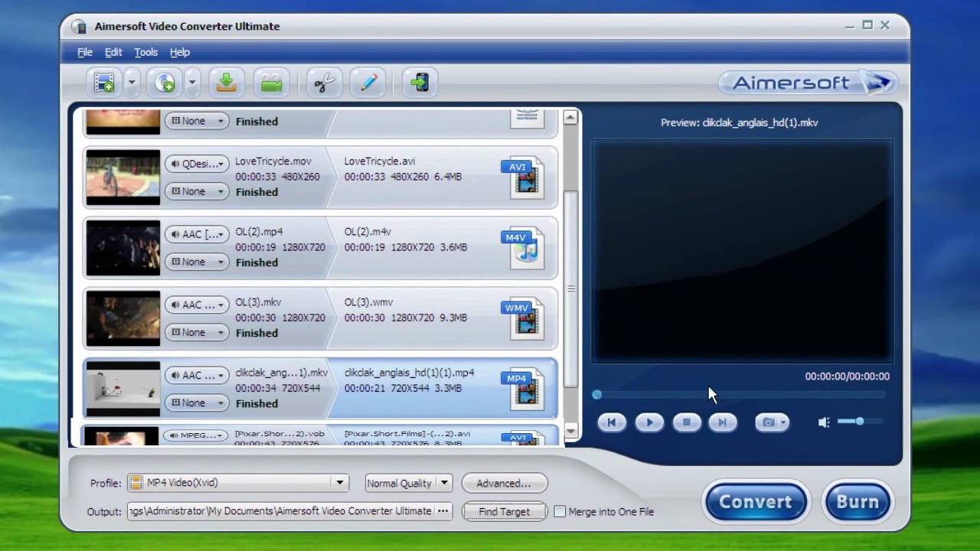Mute the preview with speaker icon

pyautogui.click(x=824, y=422)
